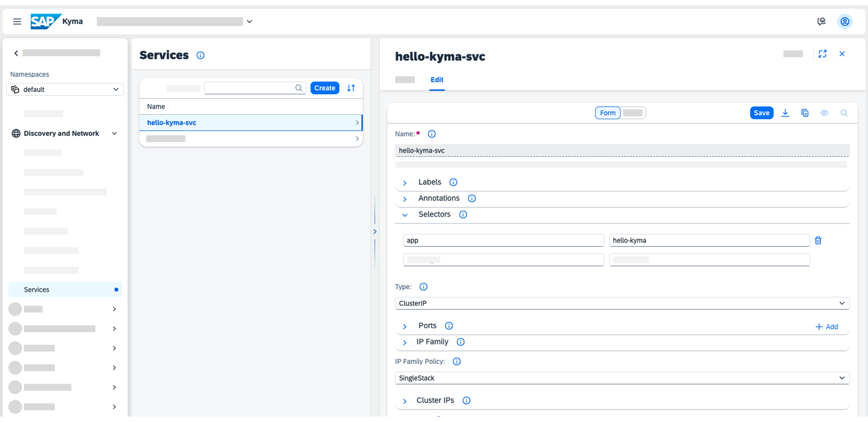Select Services in the sidebar navigation

pyautogui.click(x=65, y=290)
